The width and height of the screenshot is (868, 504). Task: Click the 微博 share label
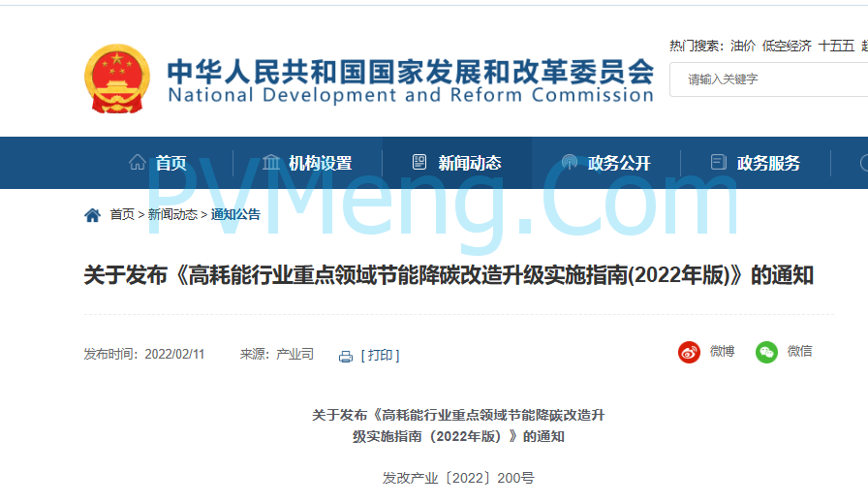(723, 351)
